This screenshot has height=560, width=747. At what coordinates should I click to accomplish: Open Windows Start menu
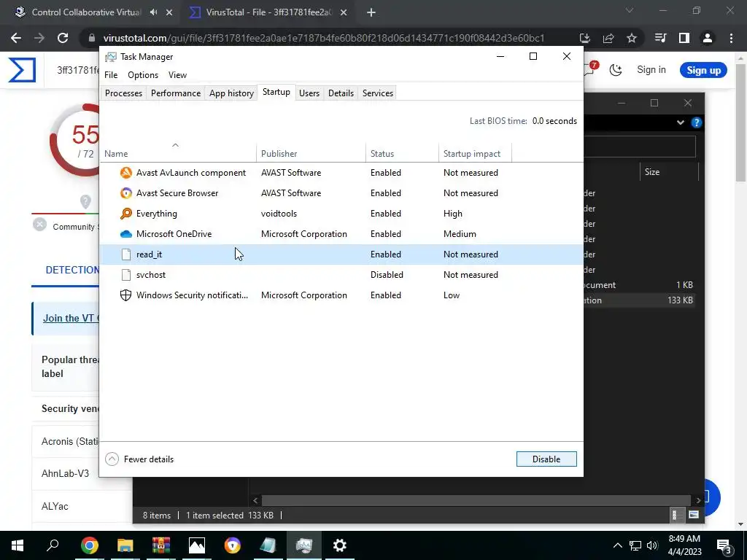click(x=18, y=545)
